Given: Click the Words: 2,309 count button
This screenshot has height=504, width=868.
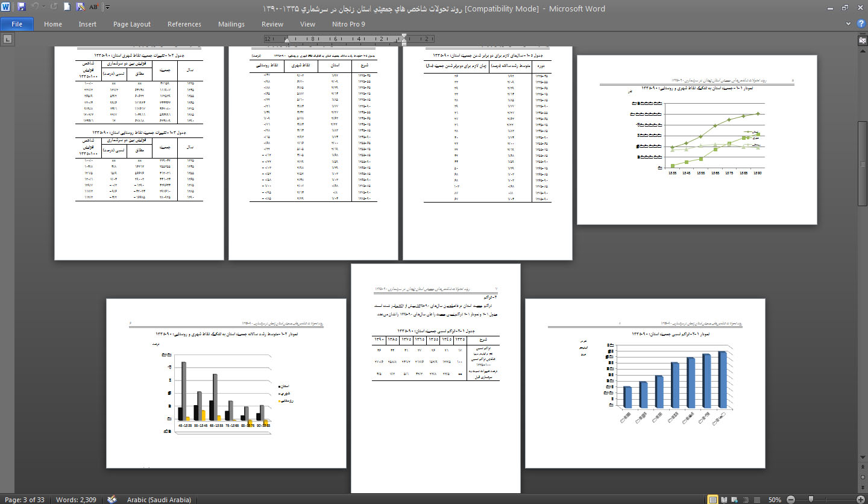Looking at the screenshot, I should point(77,500).
